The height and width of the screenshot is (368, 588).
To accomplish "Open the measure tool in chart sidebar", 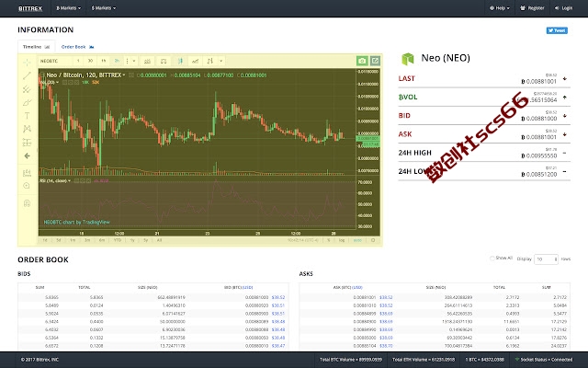I will [27, 173].
